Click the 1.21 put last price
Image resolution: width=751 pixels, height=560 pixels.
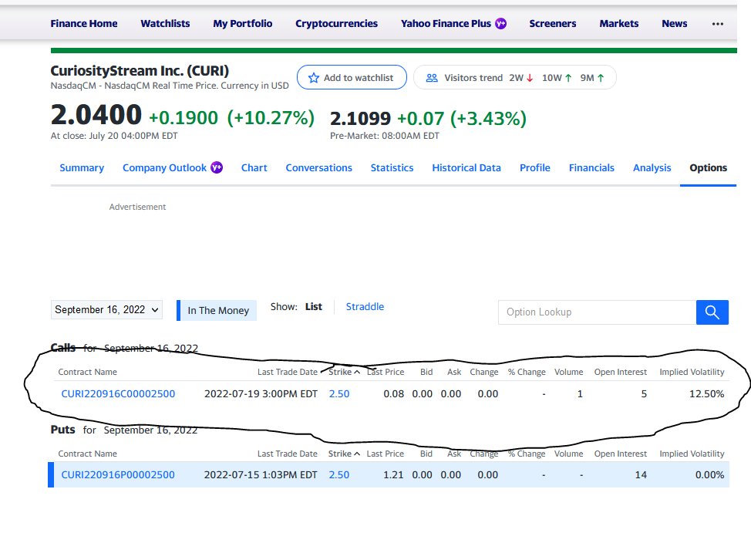(x=393, y=474)
